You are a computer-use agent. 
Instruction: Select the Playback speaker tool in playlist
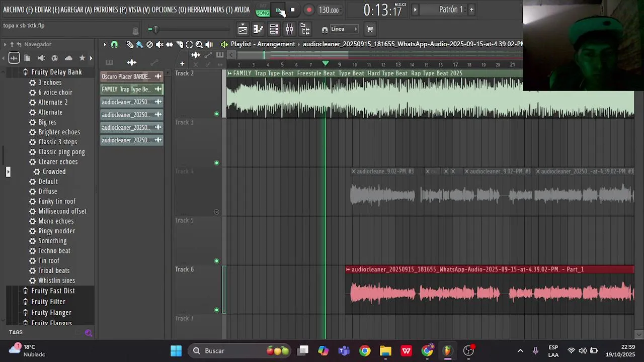[209, 44]
